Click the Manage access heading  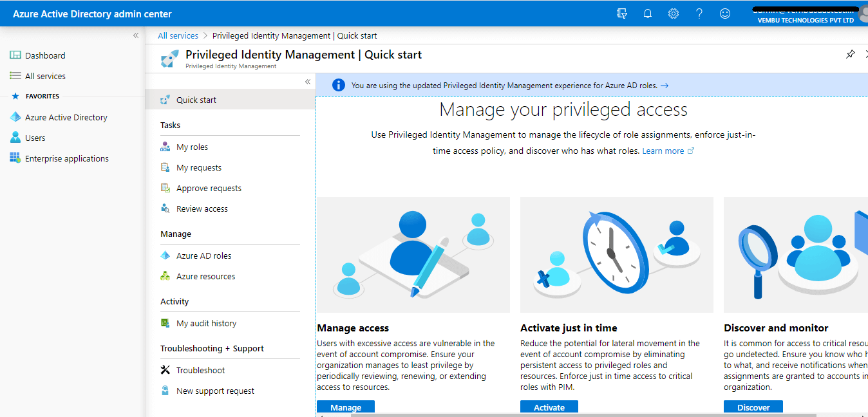pyautogui.click(x=354, y=328)
